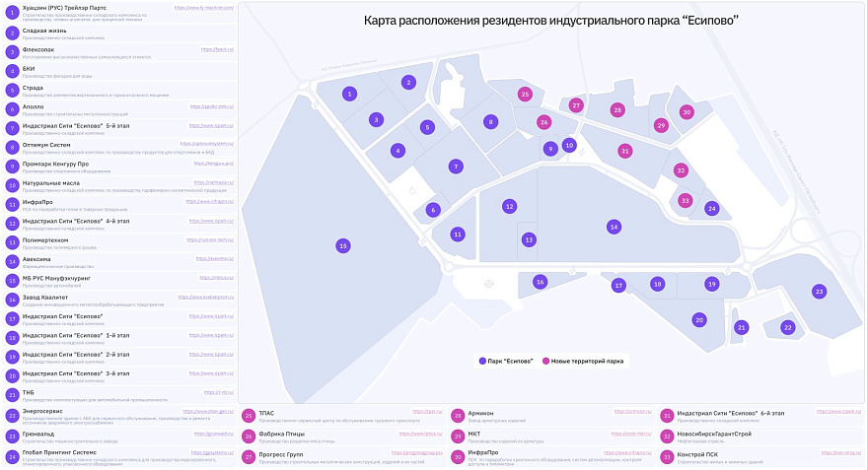Click pink map marker 31 on the map
The width and height of the screenshot is (868, 470).
(x=625, y=151)
